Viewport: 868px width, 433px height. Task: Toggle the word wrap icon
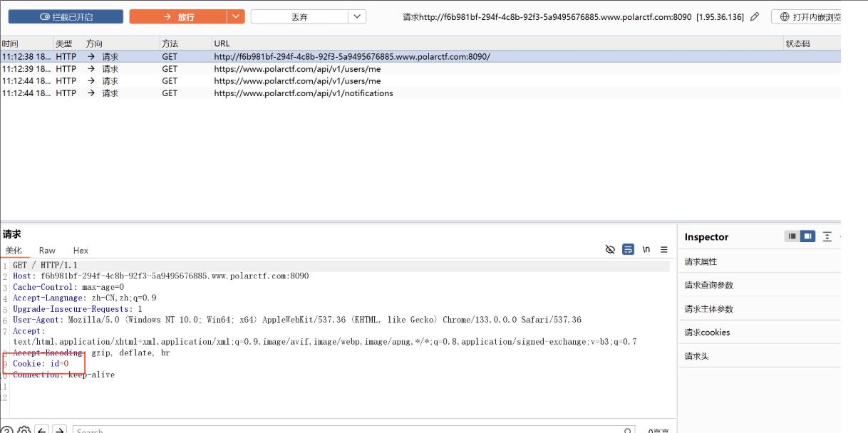[x=628, y=249]
